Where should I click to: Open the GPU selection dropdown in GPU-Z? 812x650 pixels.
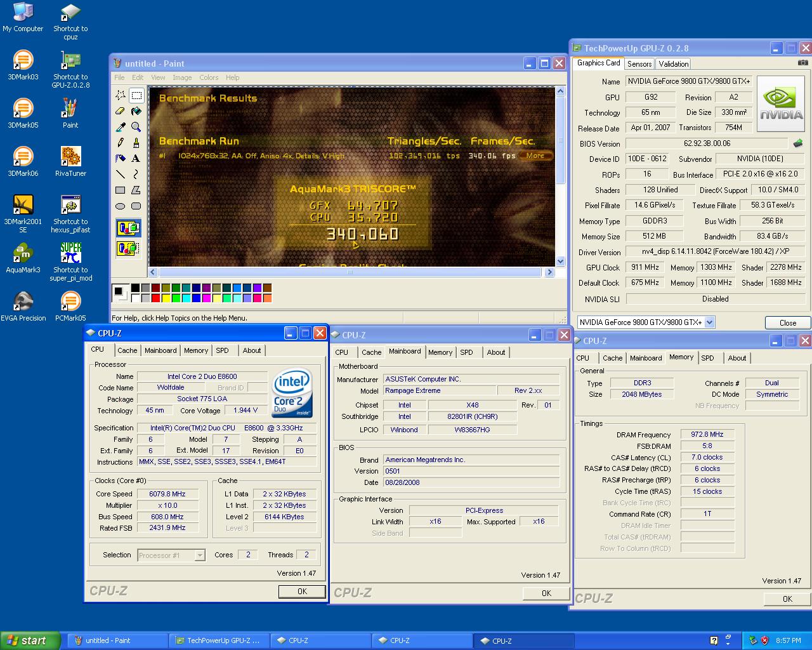[x=709, y=322]
